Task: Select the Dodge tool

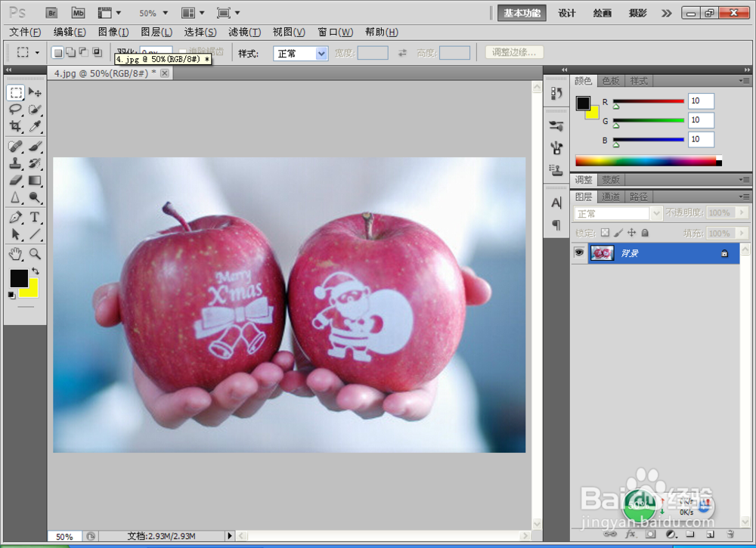Action: pyautogui.click(x=35, y=197)
